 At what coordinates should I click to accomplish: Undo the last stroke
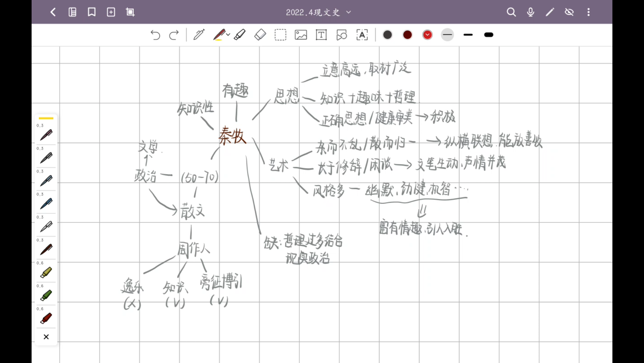click(x=155, y=35)
